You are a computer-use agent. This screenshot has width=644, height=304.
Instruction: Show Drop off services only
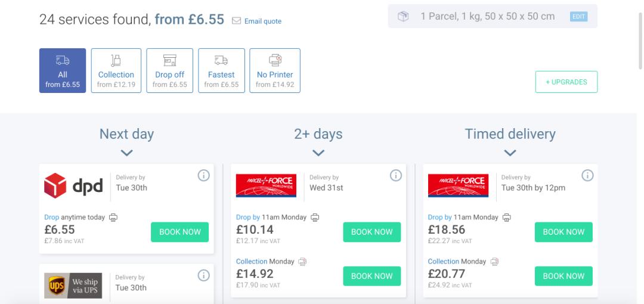point(170,71)
